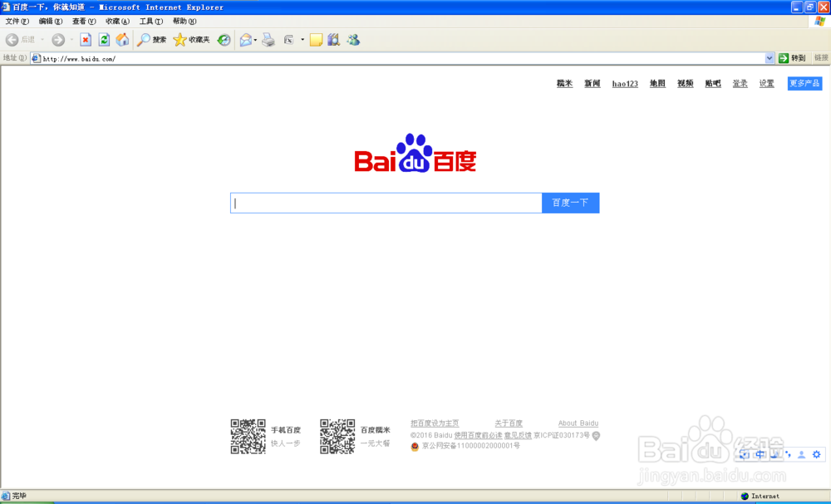The height and width of the screenshot is (504, 831).
Task: Click the 链接 links toolbar label
Action: 821,58
